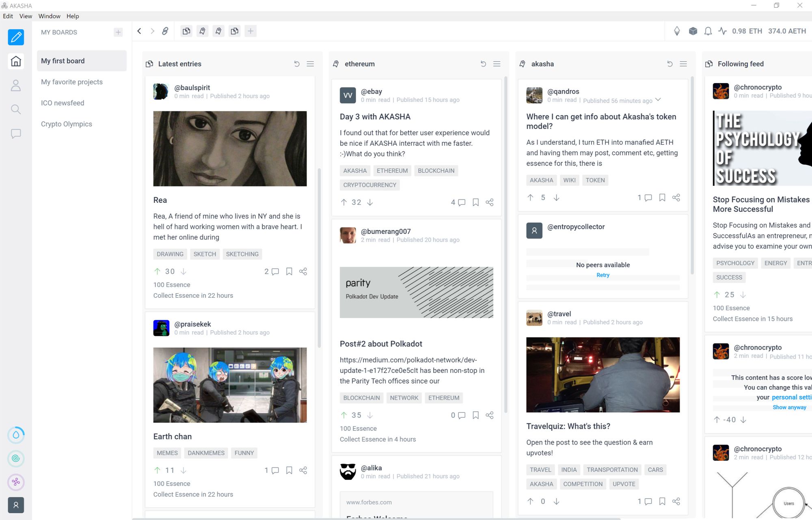The height and width of the screenshot is (520, 812).
Task: Upvote the Earth chan entry
Action: 157,470
